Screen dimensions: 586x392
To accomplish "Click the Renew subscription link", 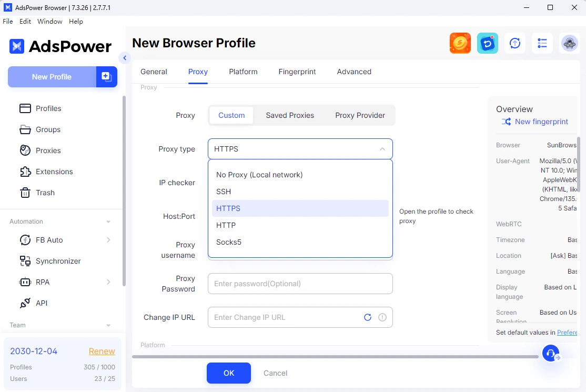I will pos(102,351).
